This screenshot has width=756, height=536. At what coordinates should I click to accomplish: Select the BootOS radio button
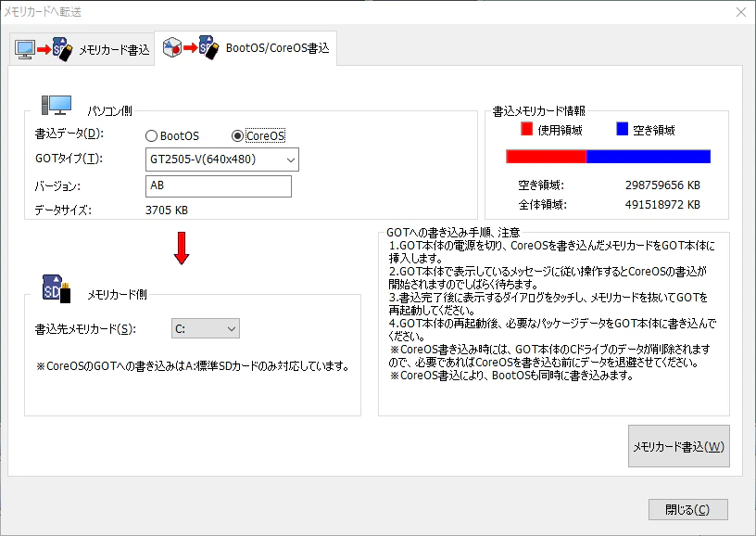pyautogui.click(x=172, y=136)
